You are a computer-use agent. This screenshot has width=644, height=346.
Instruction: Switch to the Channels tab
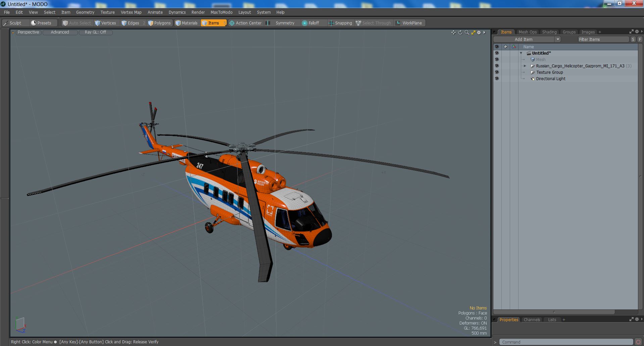point(532,320)
